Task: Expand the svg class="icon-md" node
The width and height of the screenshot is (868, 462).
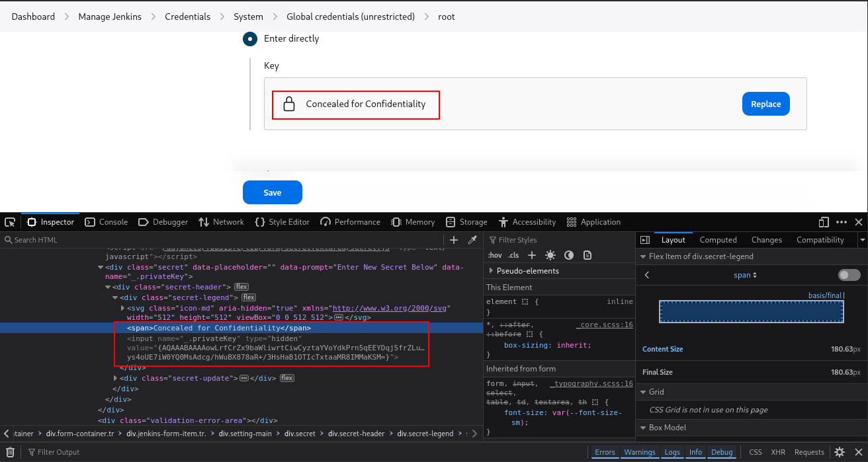Action: coord(123,308)
